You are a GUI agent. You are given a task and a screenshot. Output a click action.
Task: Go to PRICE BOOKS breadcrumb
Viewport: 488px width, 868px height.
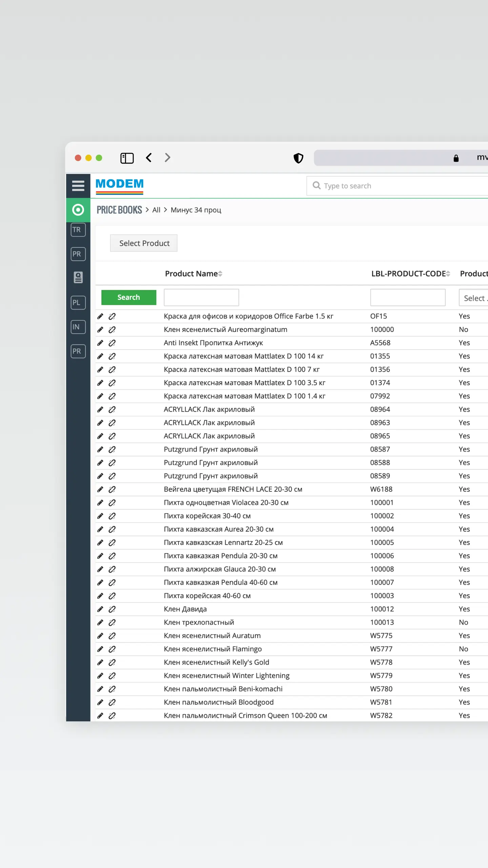coord(119,210)
